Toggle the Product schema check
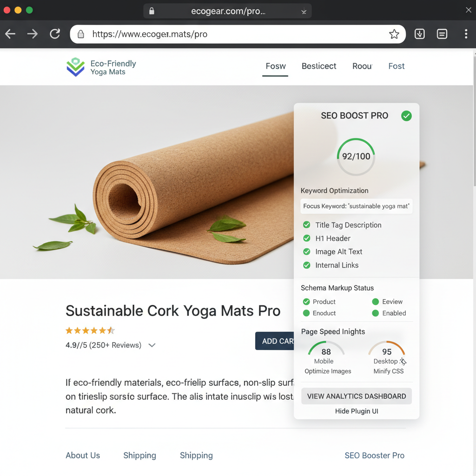The height and width of the screenshot is (476, 476). 306,301
